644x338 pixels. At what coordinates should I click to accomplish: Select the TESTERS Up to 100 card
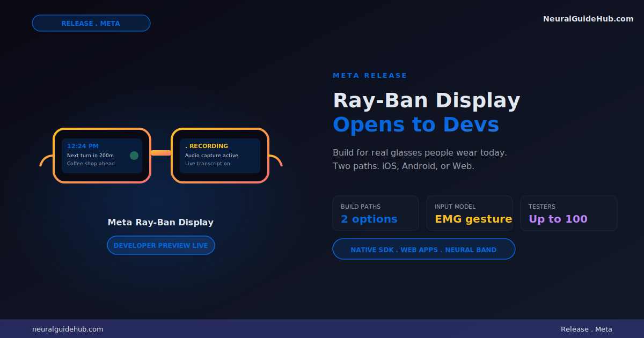(x=569, y=213)
